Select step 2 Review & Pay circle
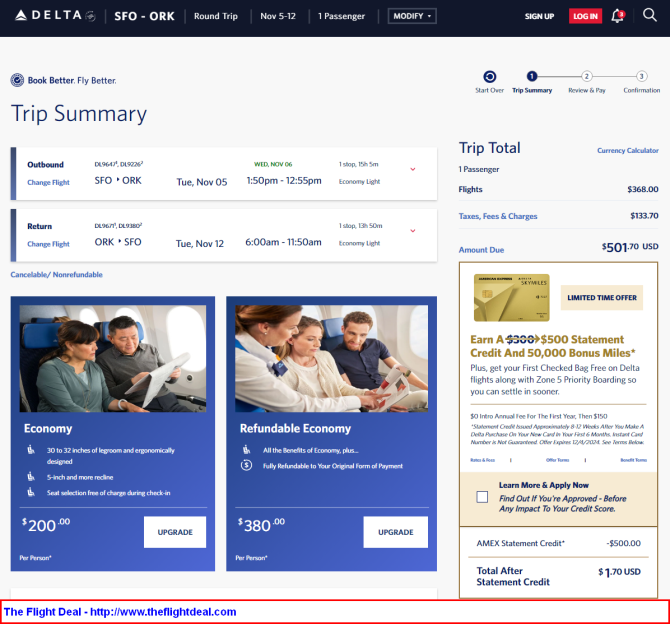The image size is (670, 624). pyautogui.click(x=587, y=76)
